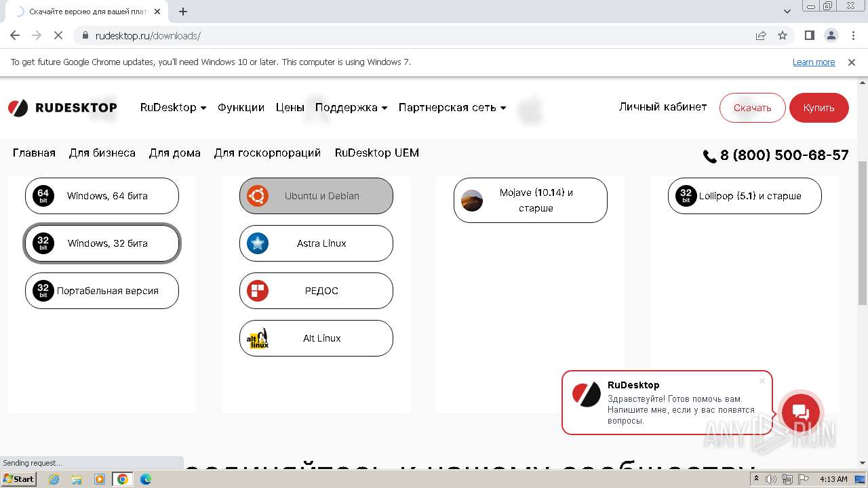Open the Для бизнеса section
The image size is (868, 488).
[102, 153]
